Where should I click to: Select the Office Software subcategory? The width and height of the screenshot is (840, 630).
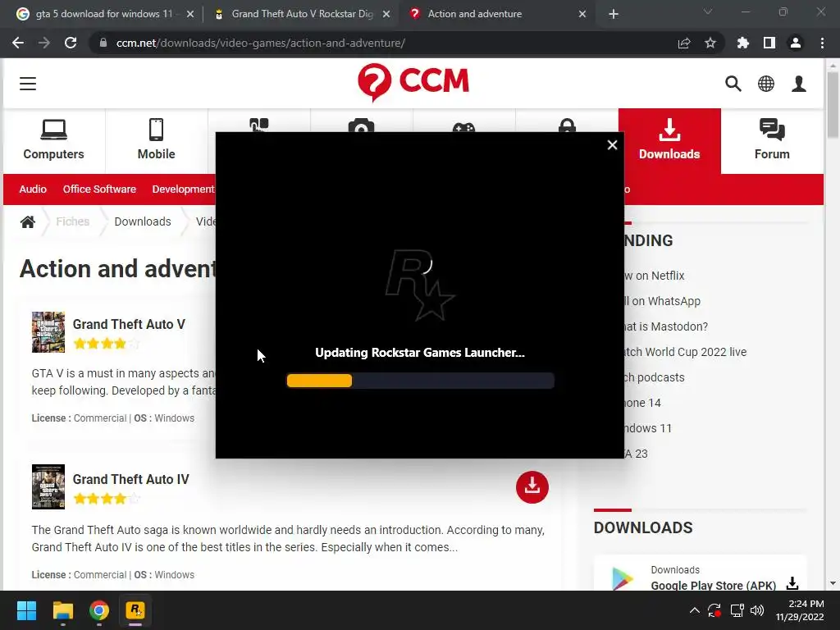coord(99,189)
